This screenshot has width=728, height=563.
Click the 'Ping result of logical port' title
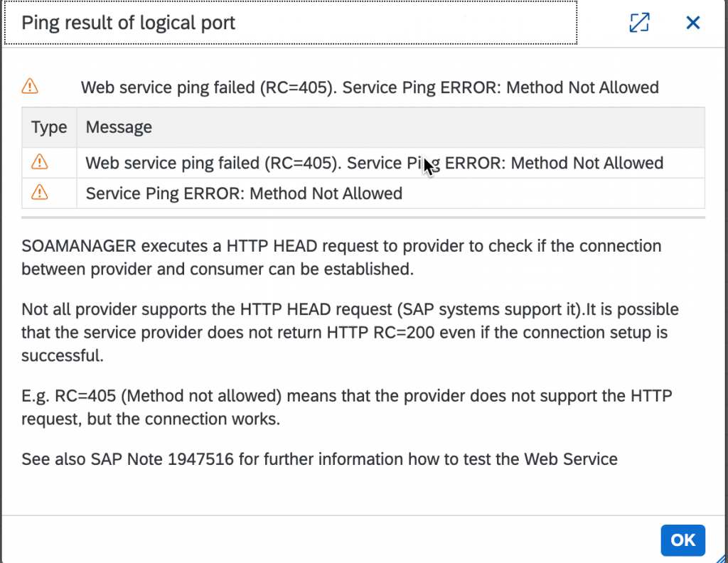[128, 23]
